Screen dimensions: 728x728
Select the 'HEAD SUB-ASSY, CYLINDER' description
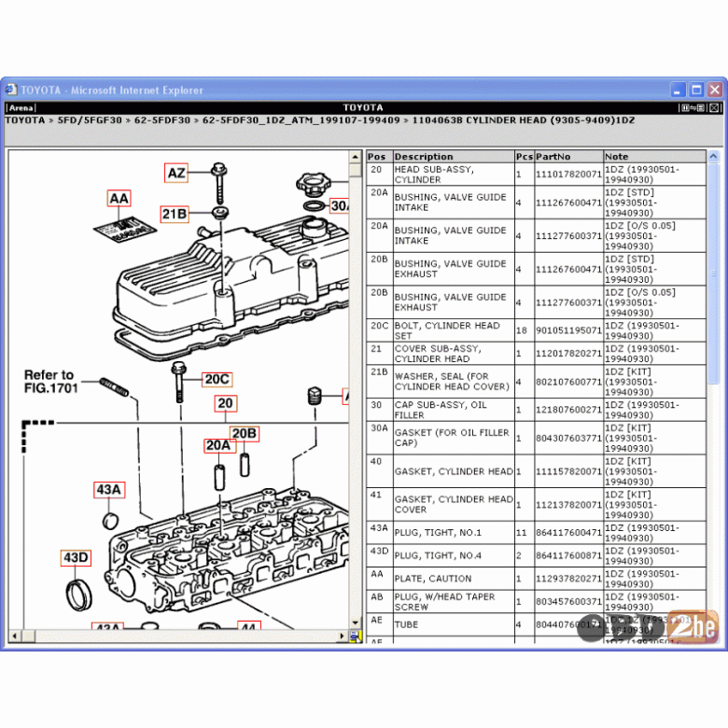point(434,175)
